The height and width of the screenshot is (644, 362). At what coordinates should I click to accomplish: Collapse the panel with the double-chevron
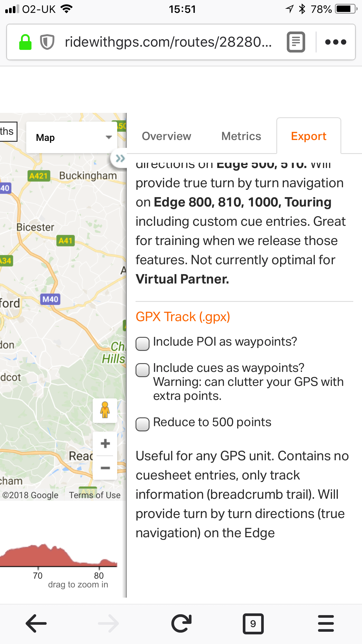tap(120, 158)
